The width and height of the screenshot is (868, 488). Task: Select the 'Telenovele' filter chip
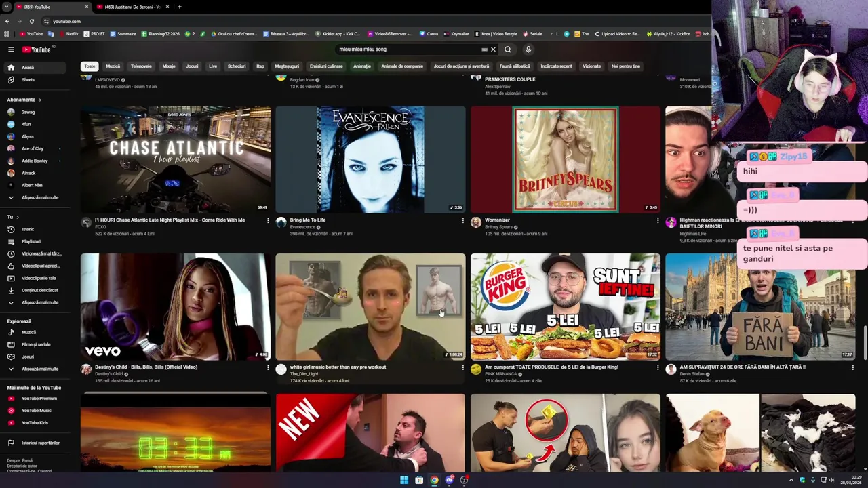[141, 66]
